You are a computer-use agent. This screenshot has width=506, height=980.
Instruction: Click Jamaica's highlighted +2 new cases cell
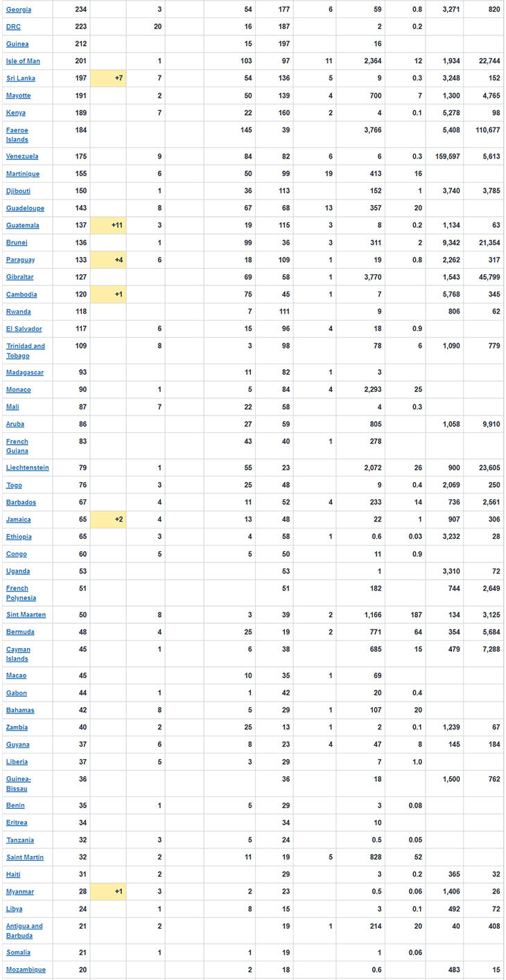[108, 519]
